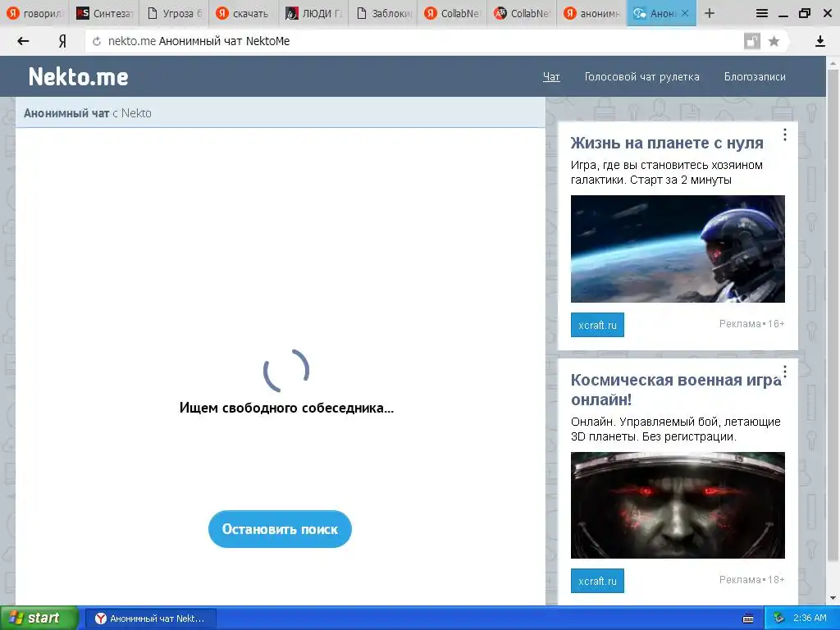840x630 pixels.
Task: Open the Windows start button
Action: pyautogui.click(x=39, y=619)
